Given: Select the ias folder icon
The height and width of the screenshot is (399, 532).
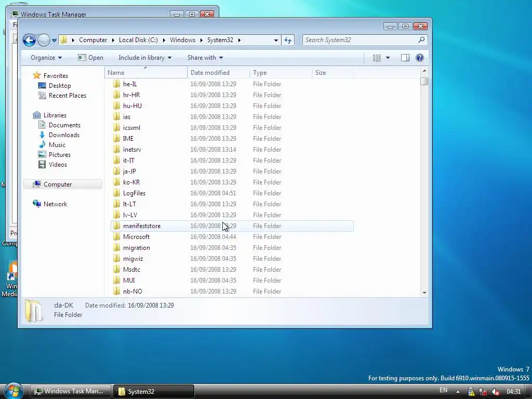Looking at the screenshot, I should (x=116, y=116).
